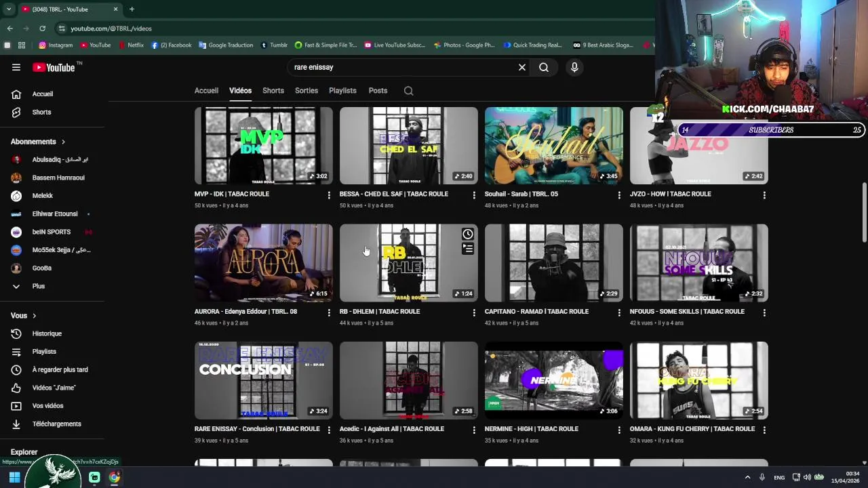
Task: Expand the Vous section
Action: pos(24,316)
